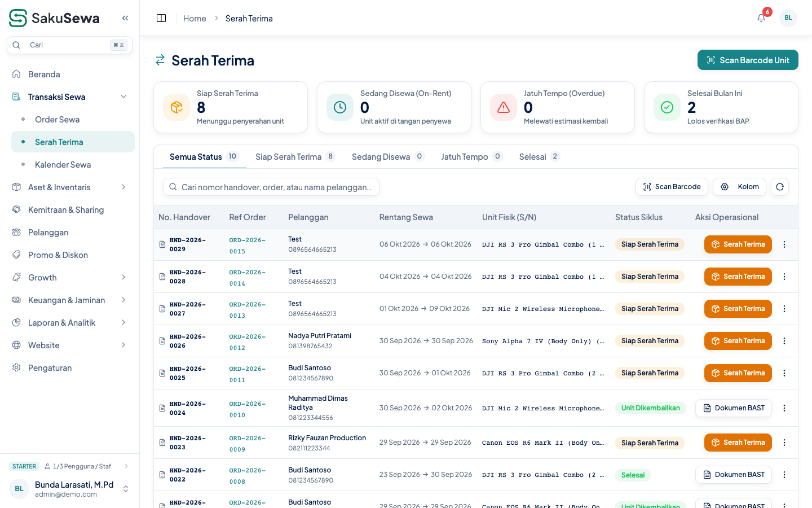Image resolution: width=812 pixels, height=508 pixels.
Task: Refresh the handover table
Action: pos(780,187)
